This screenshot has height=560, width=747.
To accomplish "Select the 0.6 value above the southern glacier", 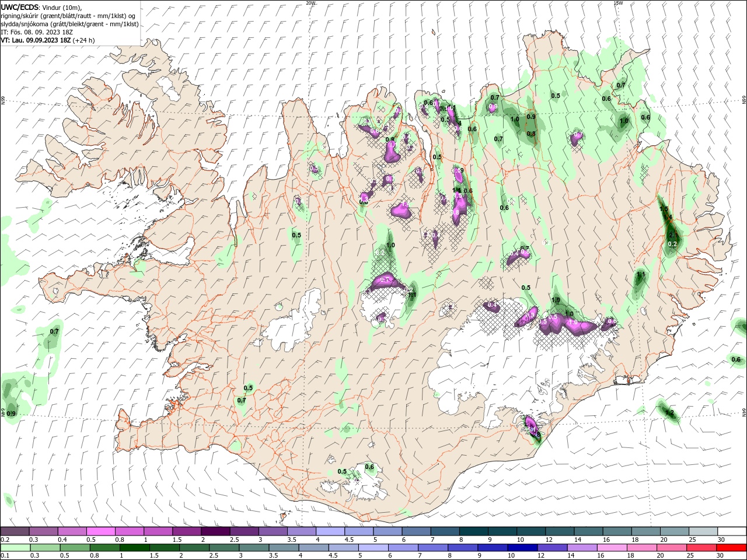I will click(369, 467).
